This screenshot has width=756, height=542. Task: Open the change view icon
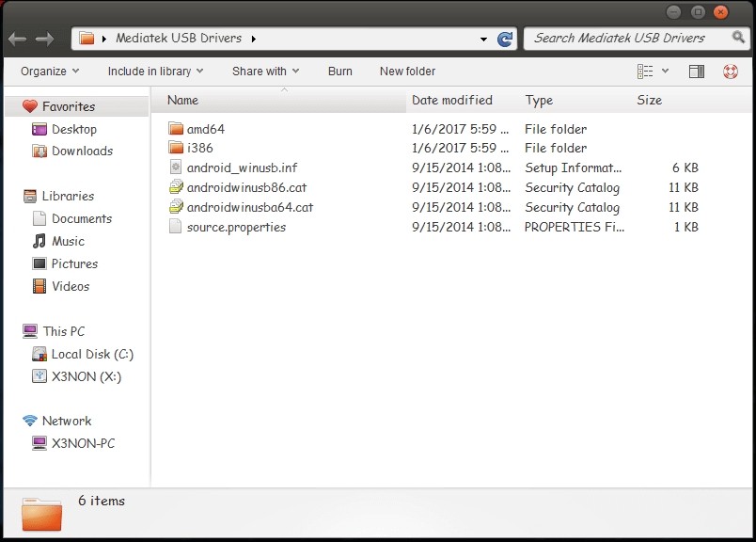[x=645, y=72]
